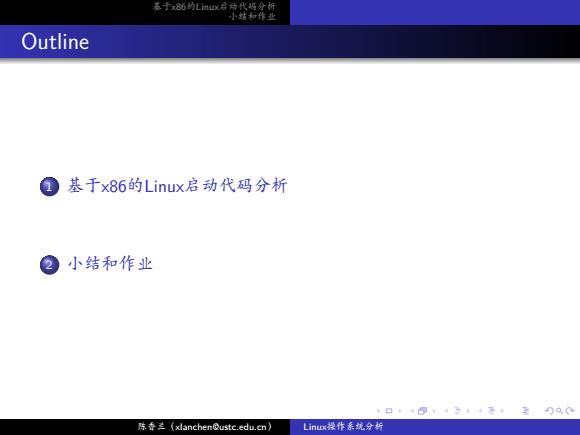Viewport: 580px width, 435px height.
Task: Click the frame navigation stacked-pages icon
Action: click(422, 411)
